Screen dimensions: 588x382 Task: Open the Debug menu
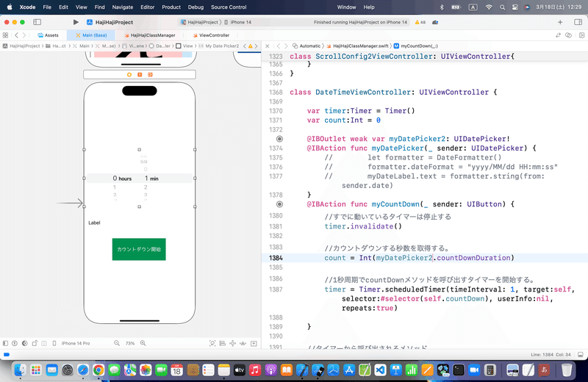click(196, 7)
